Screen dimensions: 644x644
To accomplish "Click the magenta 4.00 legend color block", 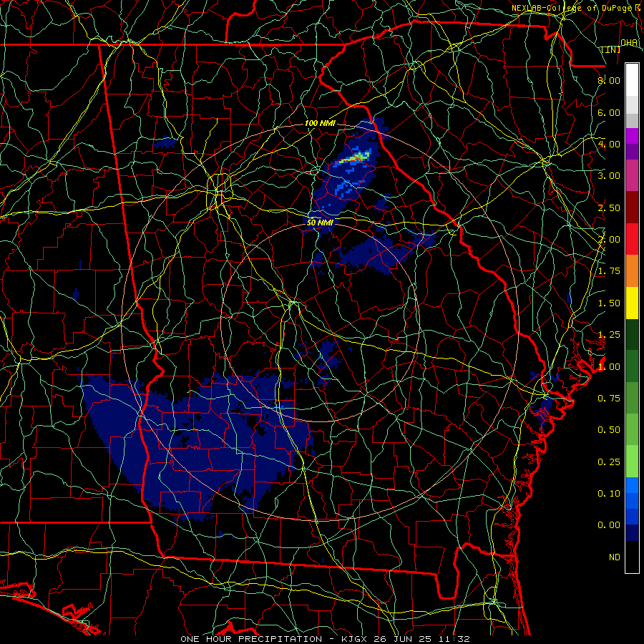I will click(632, 136).
